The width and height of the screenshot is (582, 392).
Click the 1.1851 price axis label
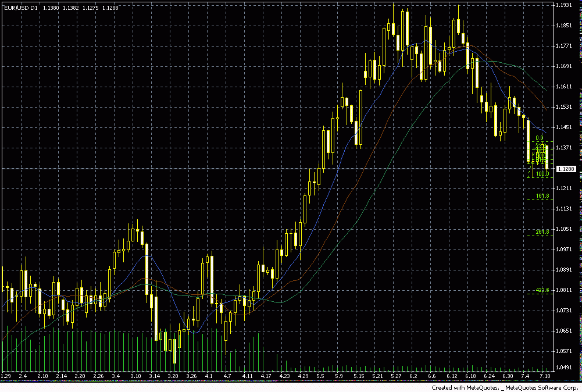564,26
